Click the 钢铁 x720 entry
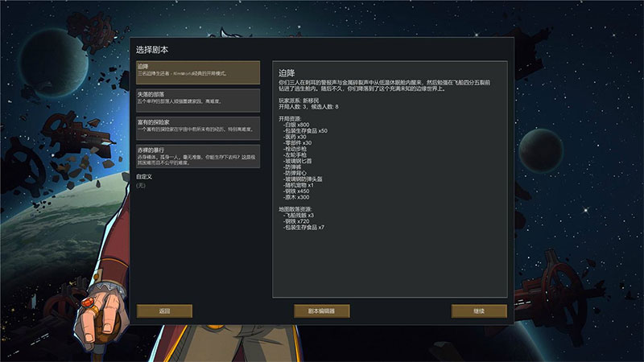 tap(296, 221)
